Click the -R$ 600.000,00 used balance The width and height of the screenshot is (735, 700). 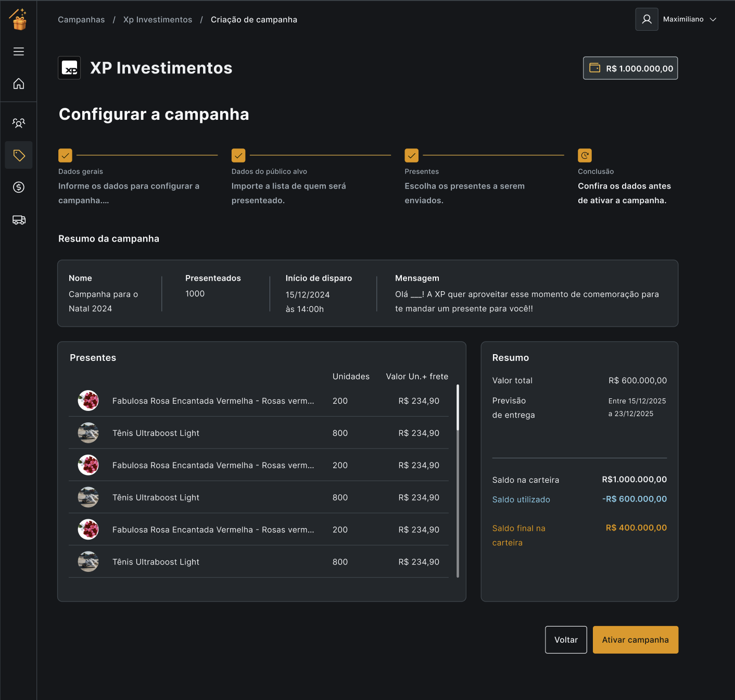pos(635,499)
